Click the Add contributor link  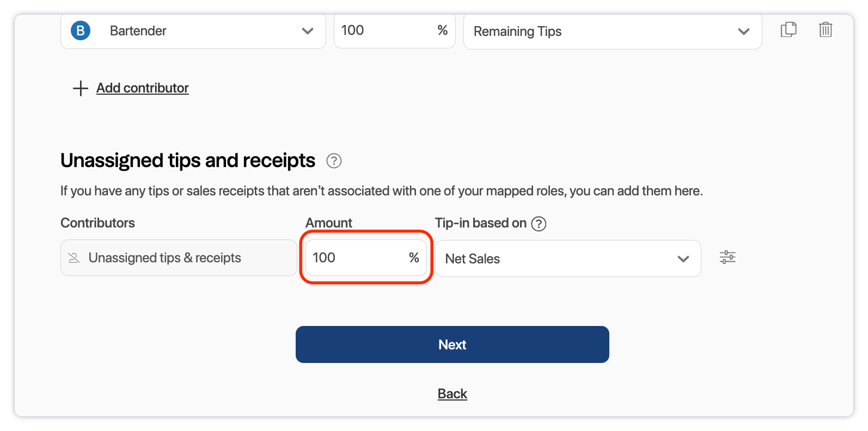click(143, 88)
